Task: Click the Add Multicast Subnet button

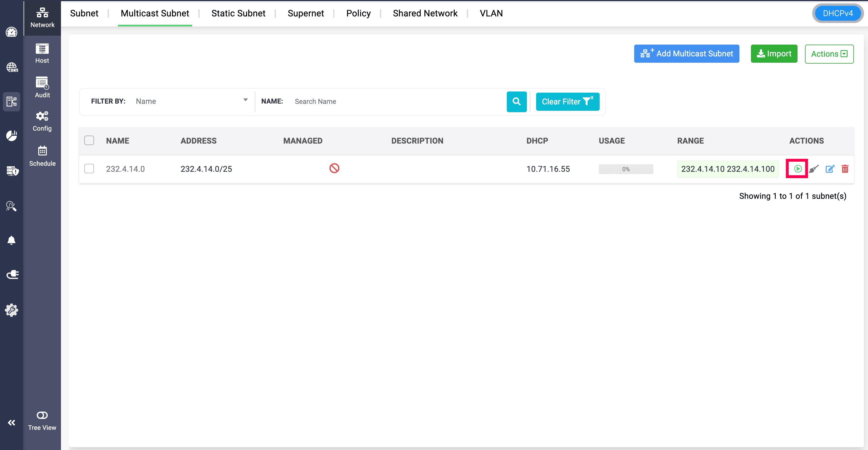Action: (687, 54)
